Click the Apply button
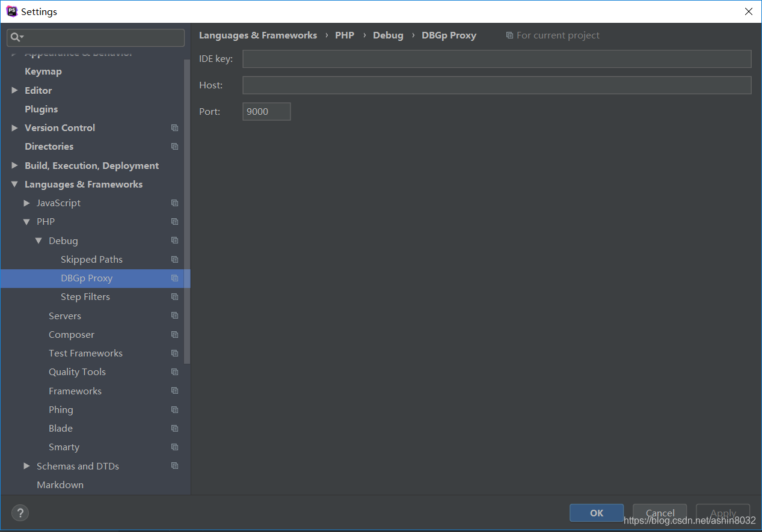The width and height of the screenshot is (762, 532). pos(723,513)
